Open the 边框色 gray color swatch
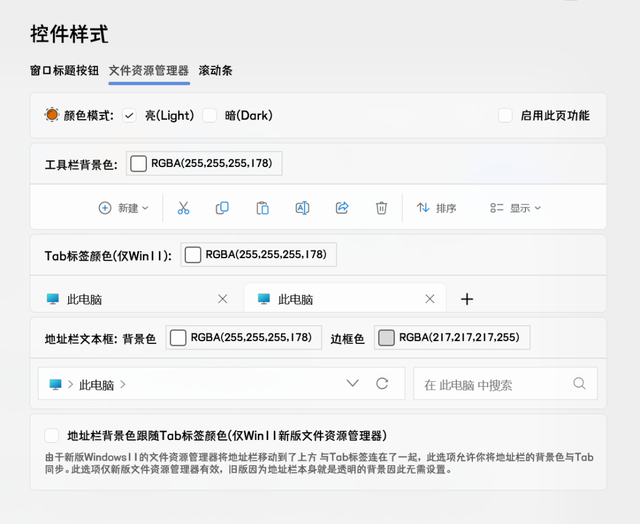640x524 pixels. coord(386,338)
